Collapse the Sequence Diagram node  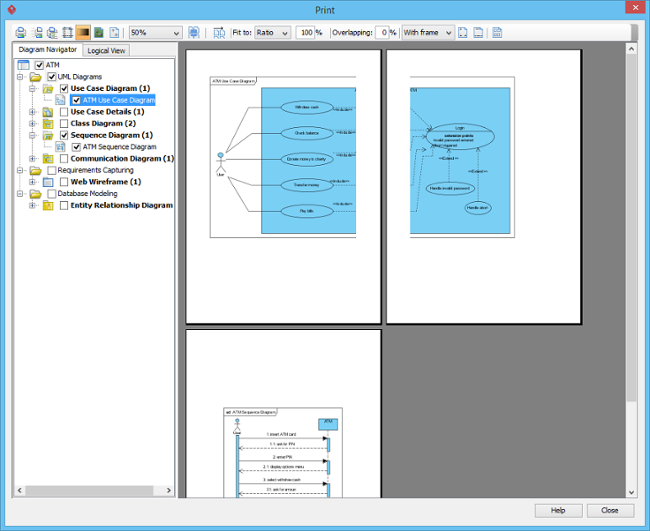coord(32,135)
